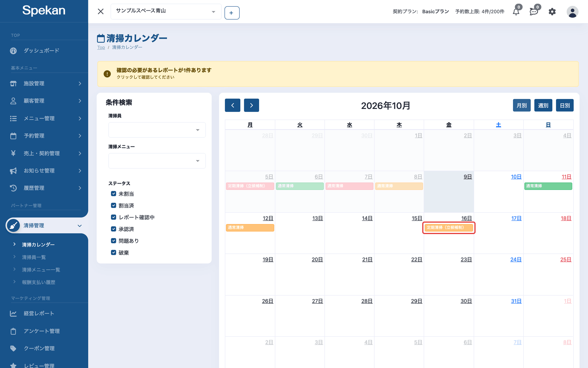Click the 履歴管理 history icon

coord(13,188)
